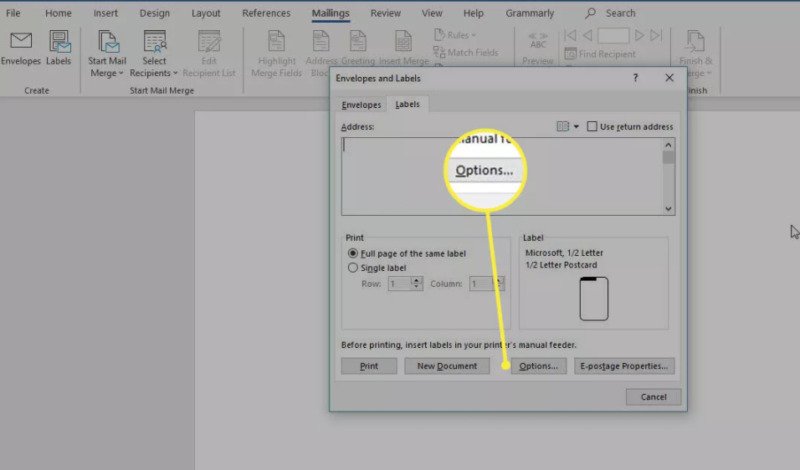Click the Row number spinner

point(405,283)
